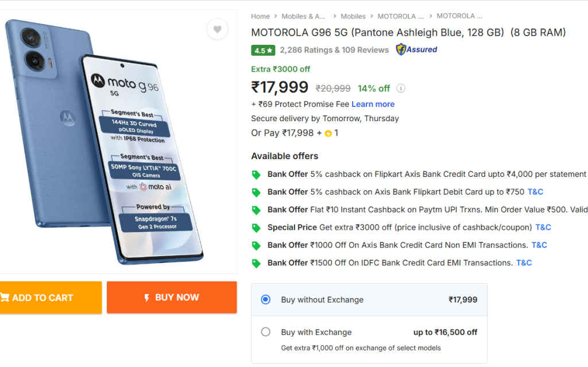Select Buy with Exchange option
This screenshot has height=367, width=588.
click(x=265, y=332)
